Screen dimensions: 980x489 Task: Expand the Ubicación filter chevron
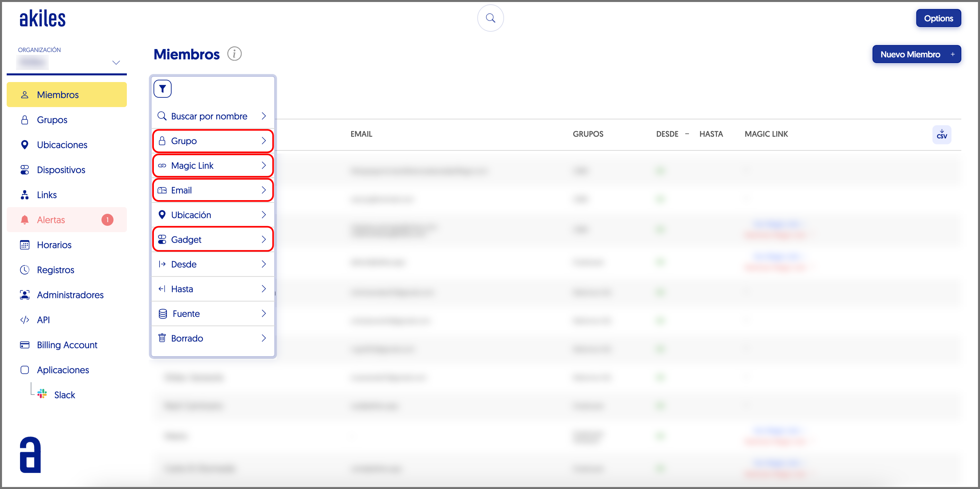(264, 215)
